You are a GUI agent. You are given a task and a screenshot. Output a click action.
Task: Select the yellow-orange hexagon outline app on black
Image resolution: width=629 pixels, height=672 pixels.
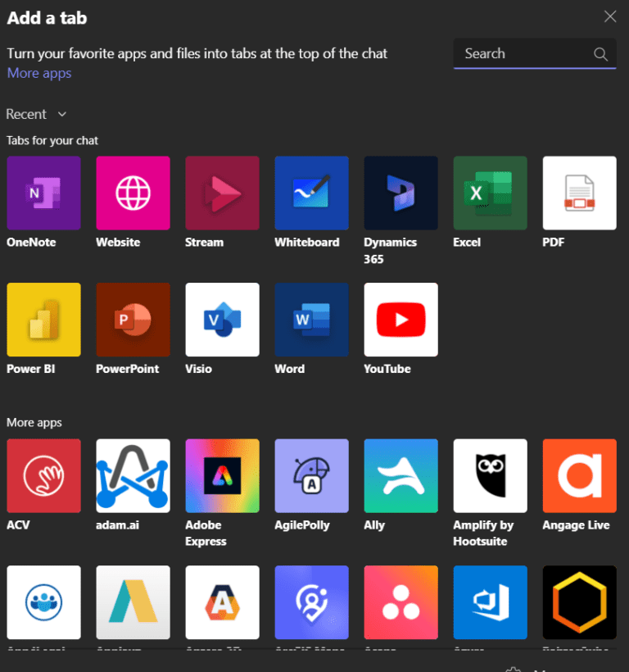(x=580, y=602)
